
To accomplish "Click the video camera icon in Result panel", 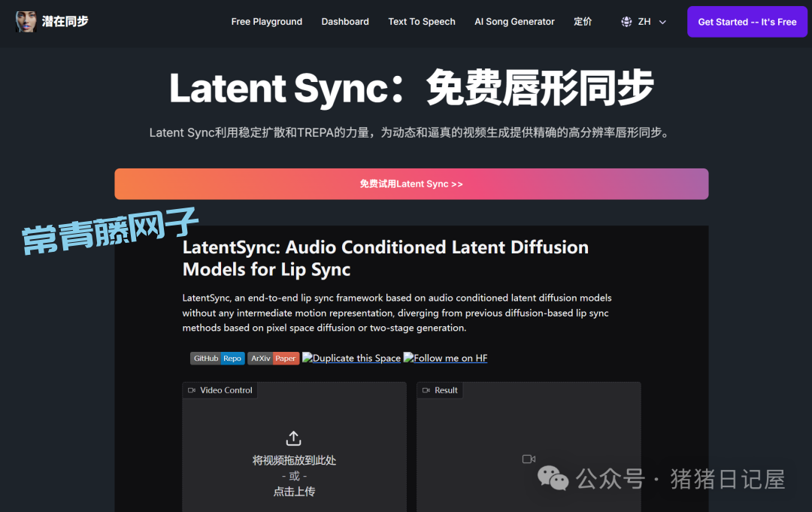I will (529, 459).
